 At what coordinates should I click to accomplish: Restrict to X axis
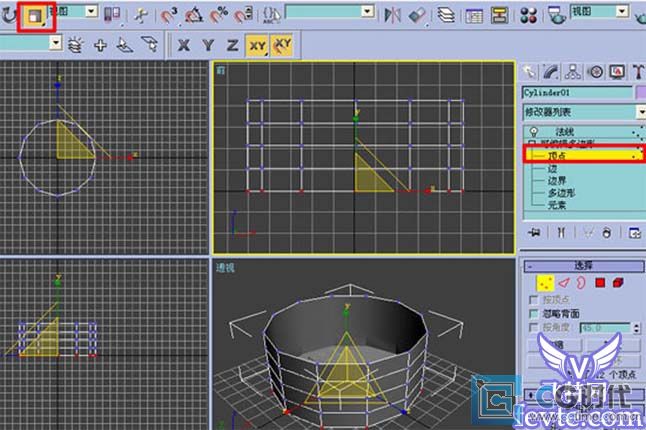click(184, 44)
